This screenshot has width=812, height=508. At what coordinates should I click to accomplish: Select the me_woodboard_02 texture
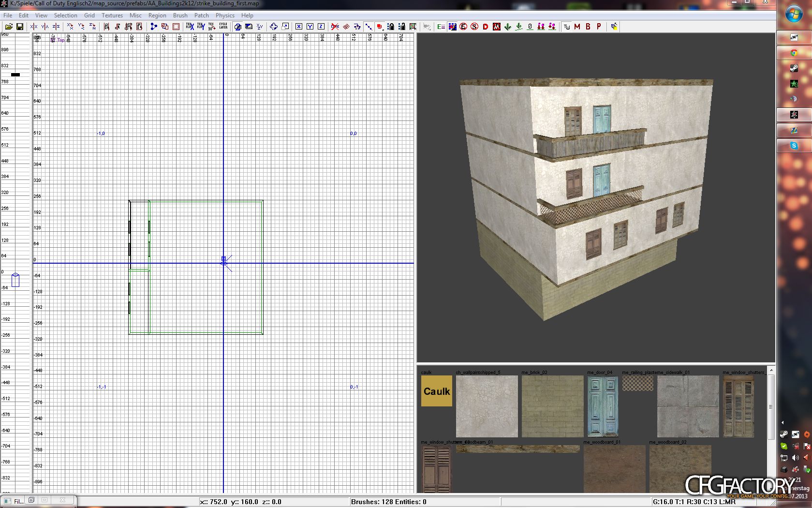click(x=680, y=469)
